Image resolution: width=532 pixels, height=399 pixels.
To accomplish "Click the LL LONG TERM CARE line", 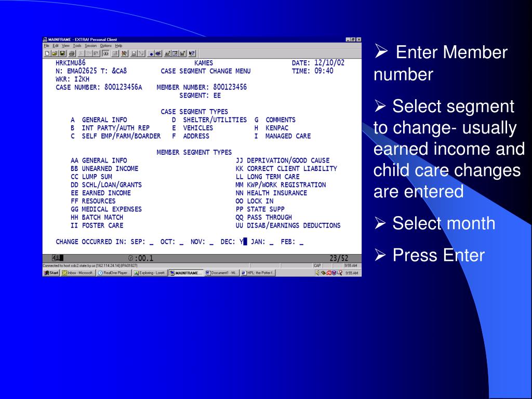I will 268,177.
